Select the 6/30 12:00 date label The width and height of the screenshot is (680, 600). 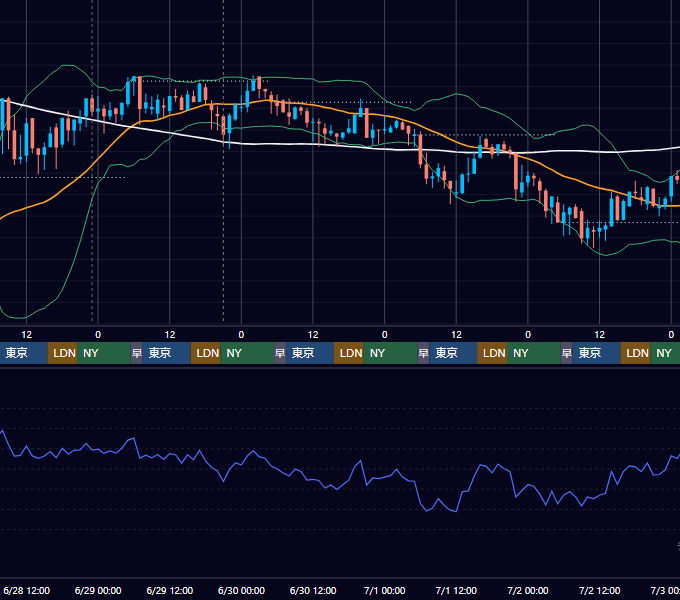pos(313,590)
